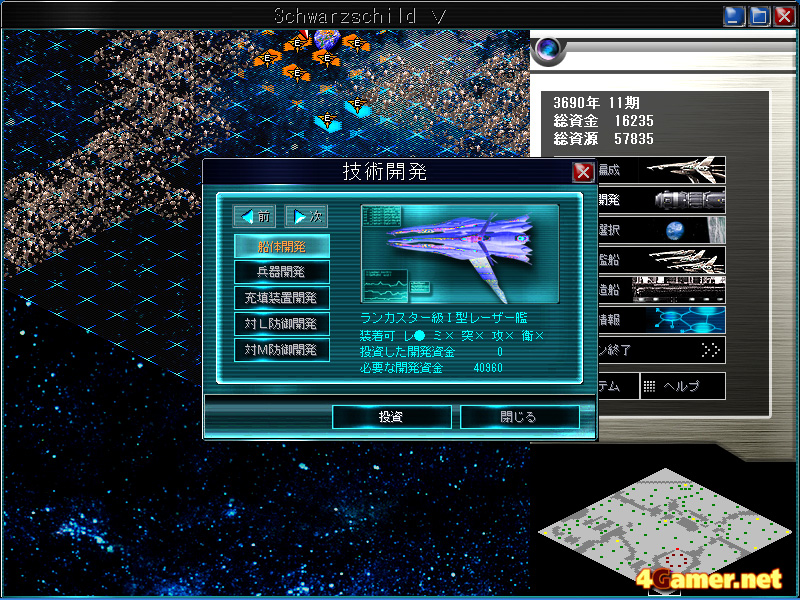Go to previous item with 前 button
This screenshot has width=800, height=600.
(x=255, y=216)
